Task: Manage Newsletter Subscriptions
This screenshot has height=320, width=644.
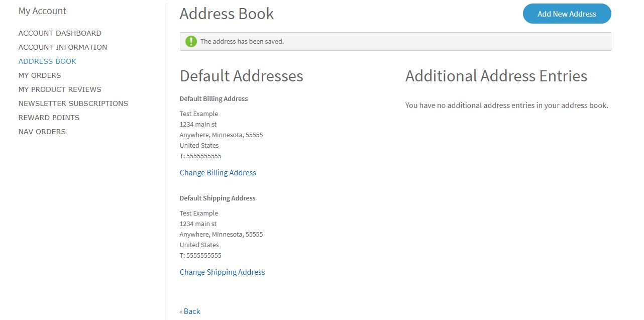Action: pyautogui.click(x=73, y=103)
